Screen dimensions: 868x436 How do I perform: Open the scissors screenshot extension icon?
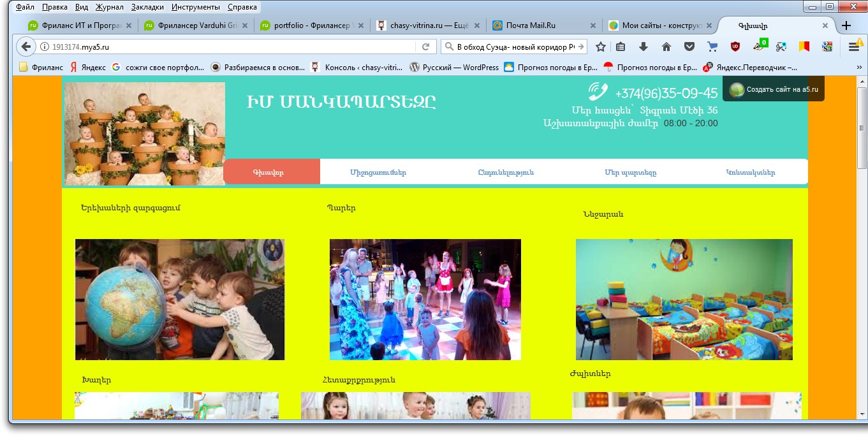pyautogui.click(x=781, y=47)
